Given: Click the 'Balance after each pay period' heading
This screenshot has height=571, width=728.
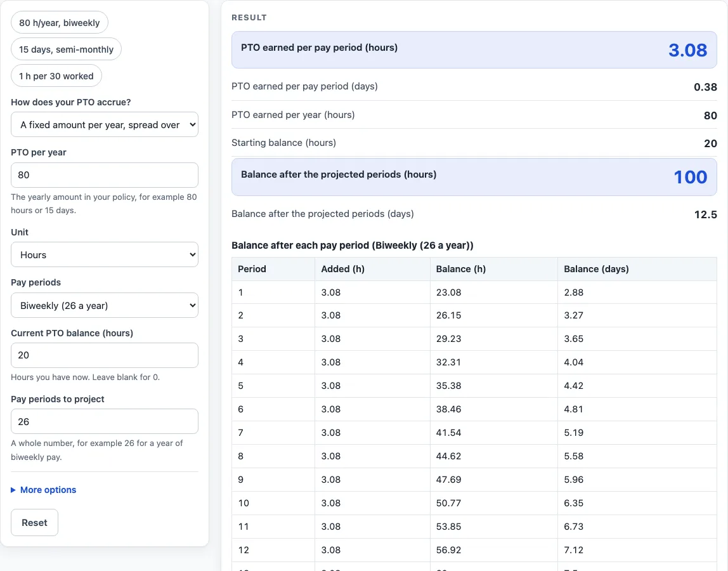Looking at the screenshot, I should (x=353, y=246).
